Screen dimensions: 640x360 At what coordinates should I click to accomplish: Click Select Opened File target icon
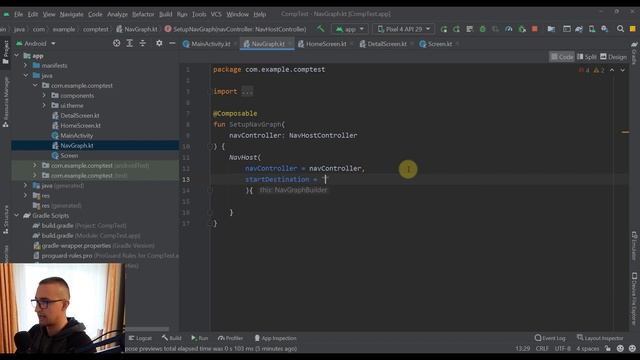click(116, 43)
